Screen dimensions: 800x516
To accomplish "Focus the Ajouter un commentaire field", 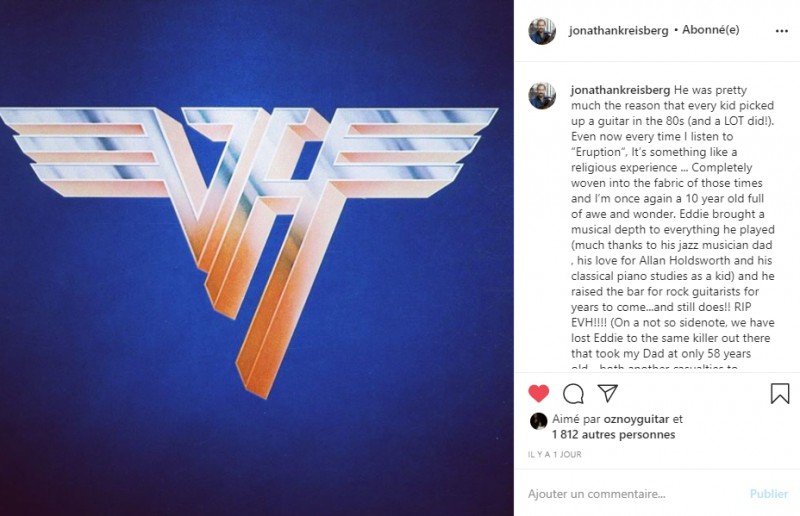I will 634,494.
